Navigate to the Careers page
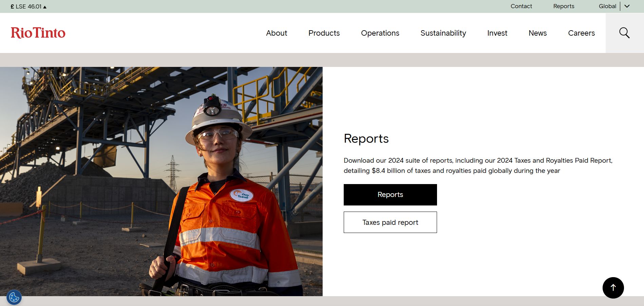Viewport: 644px width, 306px height. [581, 33]
